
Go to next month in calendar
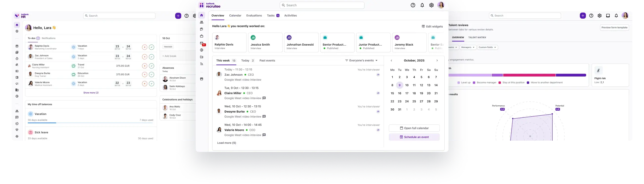437,61
